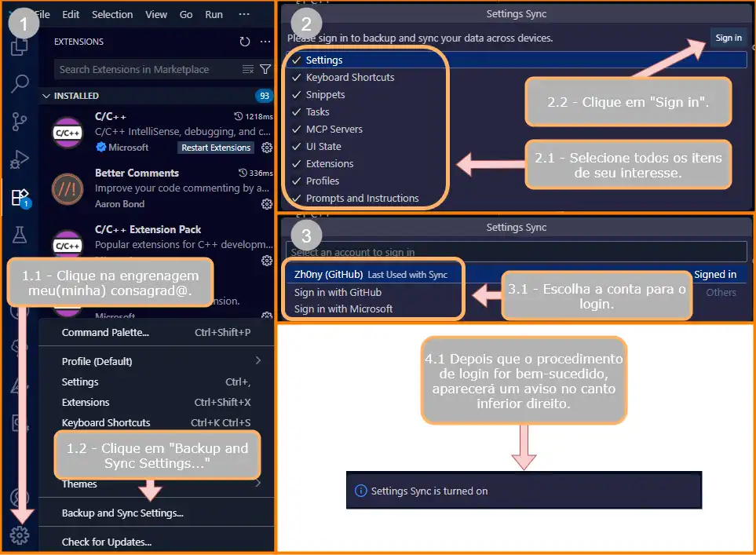Click the info icon in the Settings Sync notification
The width and height of the screenshot is (756, 555).
[360, 491]
